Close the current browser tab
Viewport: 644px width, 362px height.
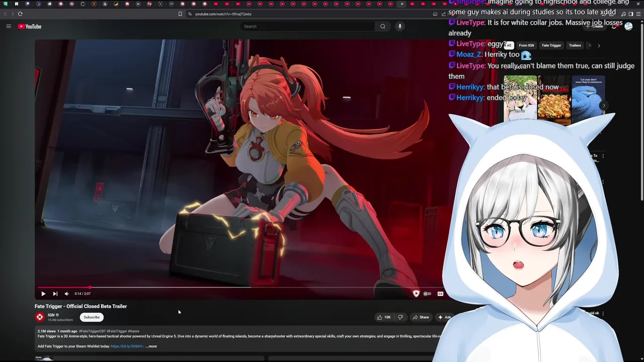click(x=401, y=4)
